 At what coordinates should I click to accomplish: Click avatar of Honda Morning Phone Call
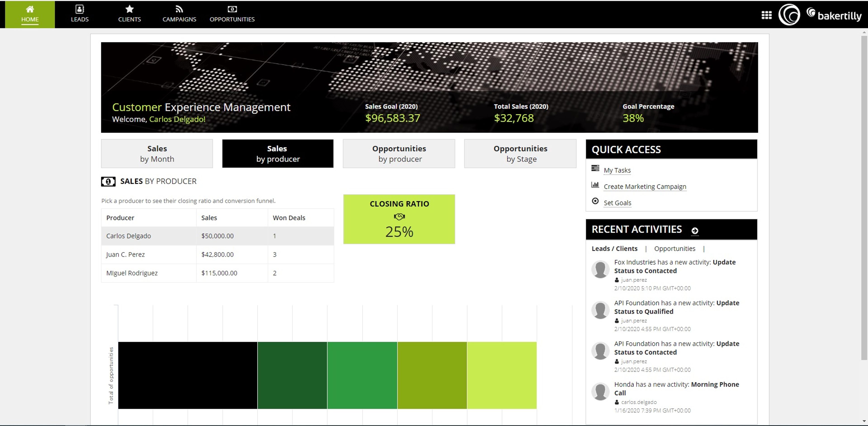(x=600, y=391)
